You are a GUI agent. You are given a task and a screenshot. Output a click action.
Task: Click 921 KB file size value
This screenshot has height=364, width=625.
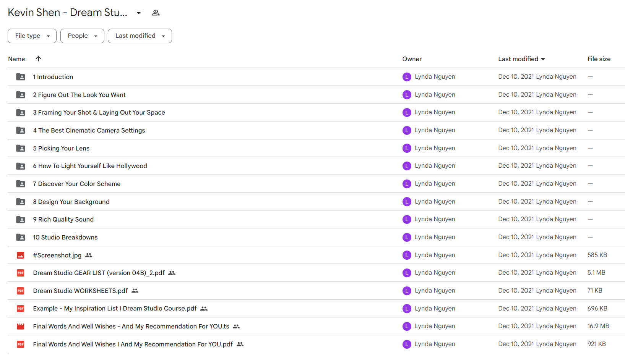point(597,344)
